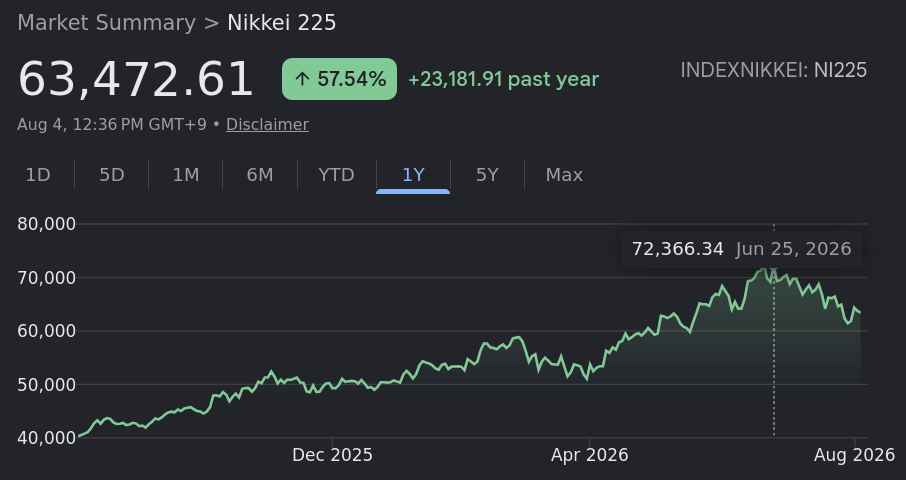Click the Aug 2026 axis label

[854, 455]
